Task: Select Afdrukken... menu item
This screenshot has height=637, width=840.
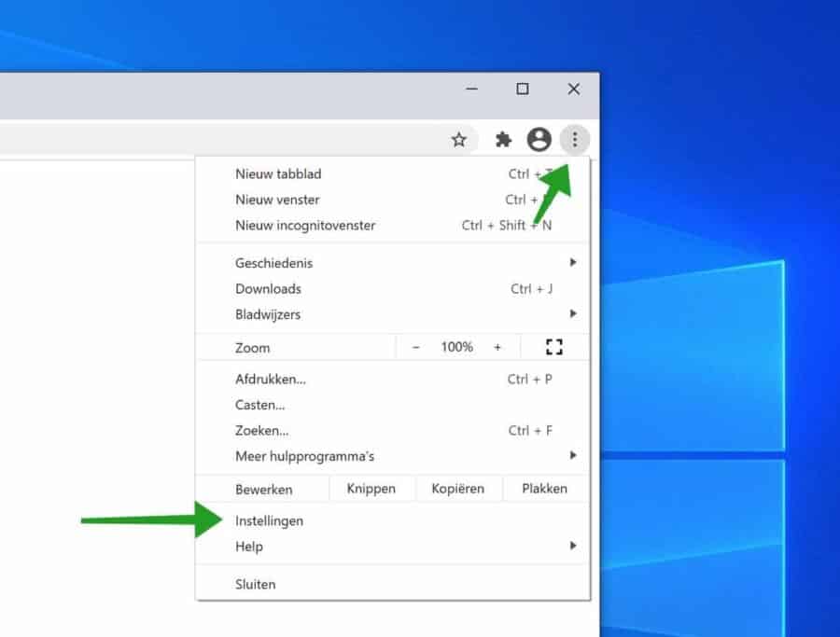Action: 271,379
